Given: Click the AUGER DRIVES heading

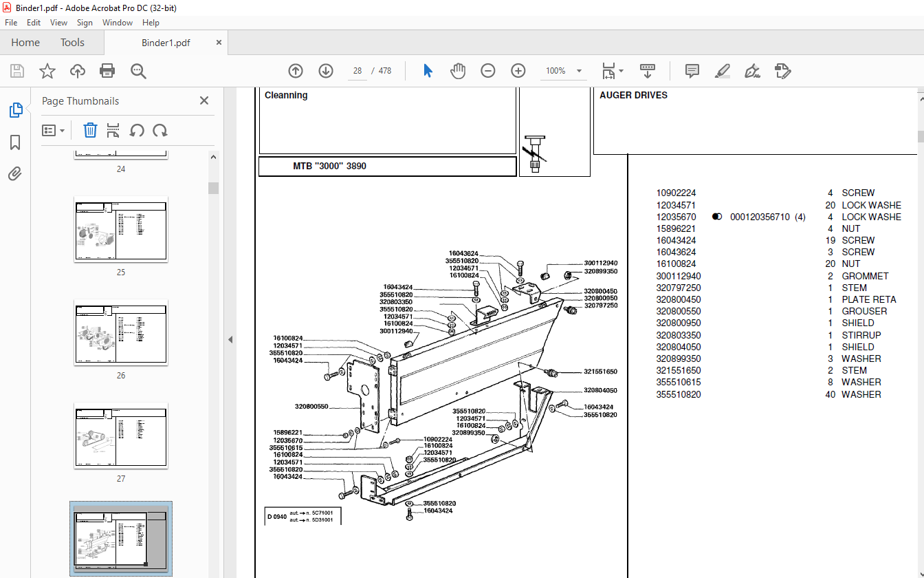Looking at the screenshot, I should coord(633,95).
